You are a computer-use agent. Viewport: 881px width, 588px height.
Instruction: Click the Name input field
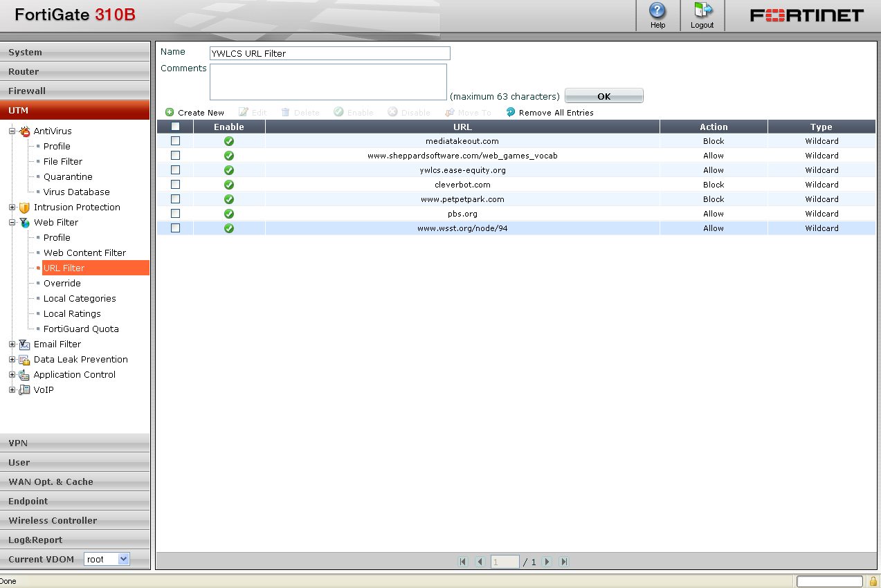coord(330,53)
